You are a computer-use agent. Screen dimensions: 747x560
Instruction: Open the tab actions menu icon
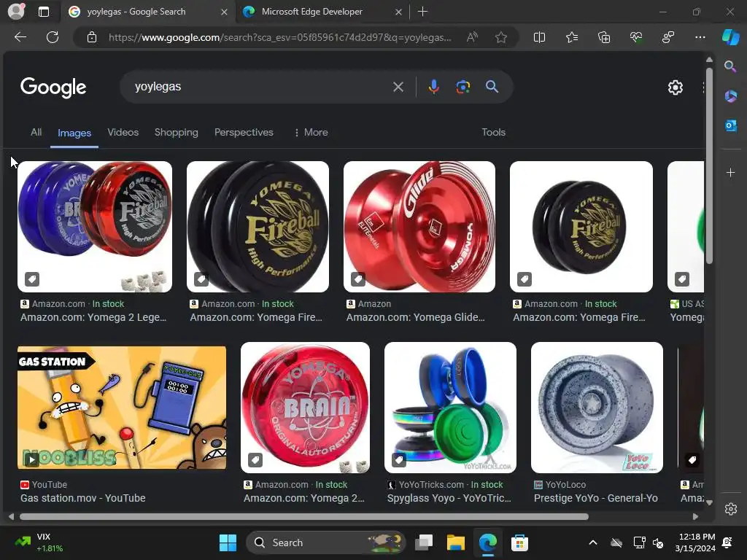[x=43, y=12]
